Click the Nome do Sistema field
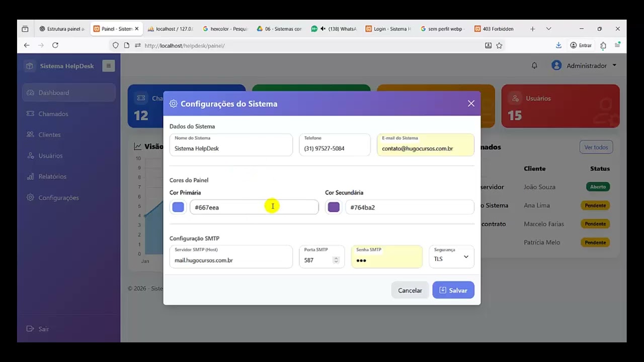 pyautogui.click(x=231, y=145)
